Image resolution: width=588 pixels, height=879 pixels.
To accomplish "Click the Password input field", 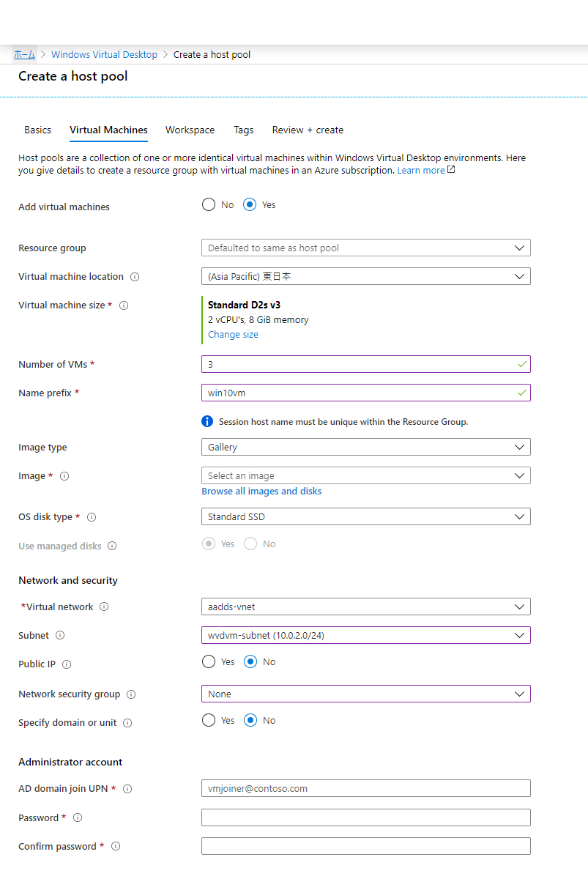I will (x=365, y=817).
